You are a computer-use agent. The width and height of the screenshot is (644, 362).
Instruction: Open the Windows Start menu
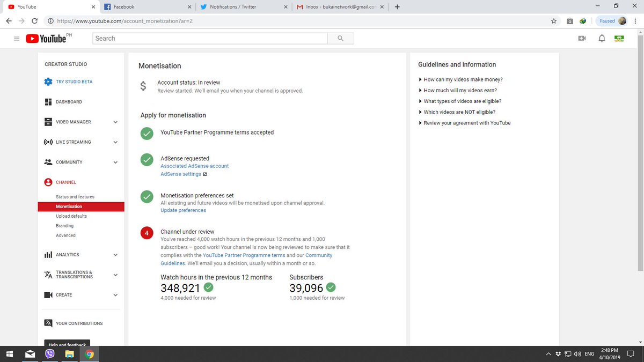coord(10,354)
